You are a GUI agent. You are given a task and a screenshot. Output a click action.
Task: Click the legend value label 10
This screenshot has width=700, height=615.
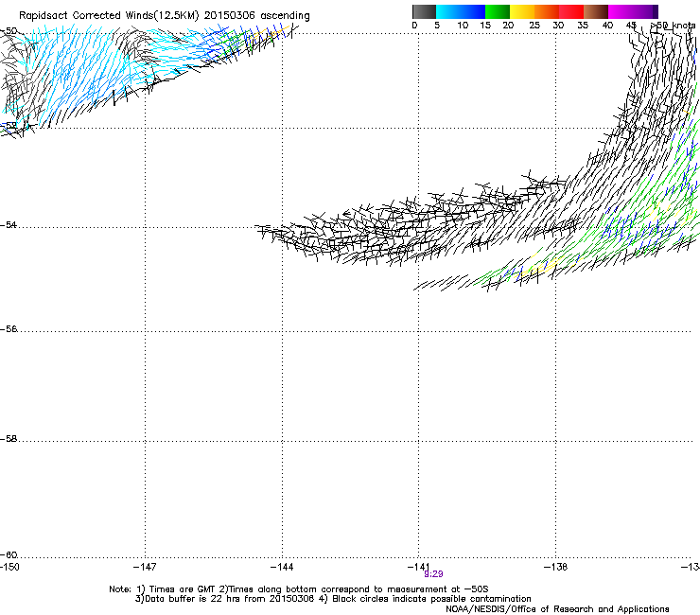coord(463,25)
